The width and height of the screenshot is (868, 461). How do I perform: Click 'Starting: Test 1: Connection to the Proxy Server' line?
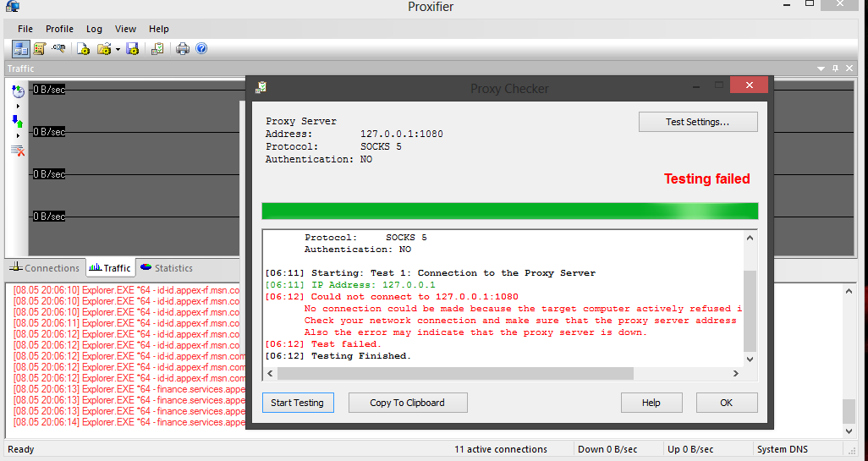point(431,273)
